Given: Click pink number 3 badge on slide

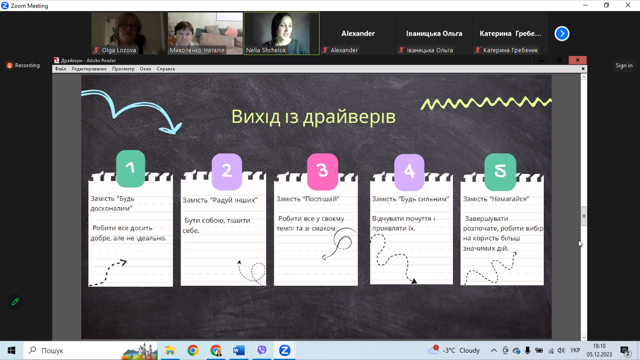Looking at the screenshot, I should point(322,171).
